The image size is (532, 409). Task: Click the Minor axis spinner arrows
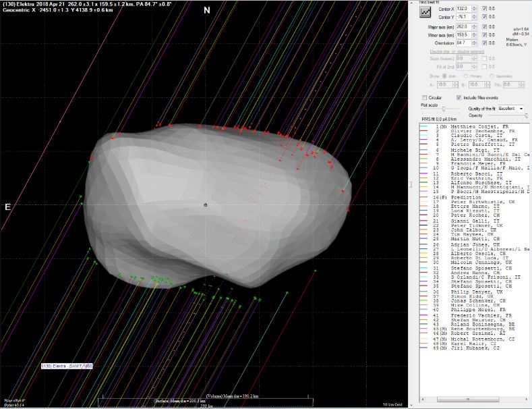click(475, 34)
